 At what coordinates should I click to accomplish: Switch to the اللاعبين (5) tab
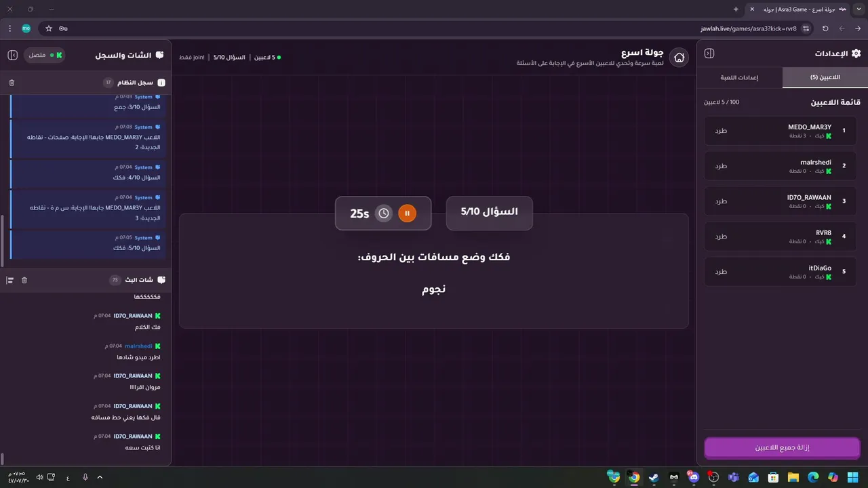pyautogui.click(x=825, y=77)
